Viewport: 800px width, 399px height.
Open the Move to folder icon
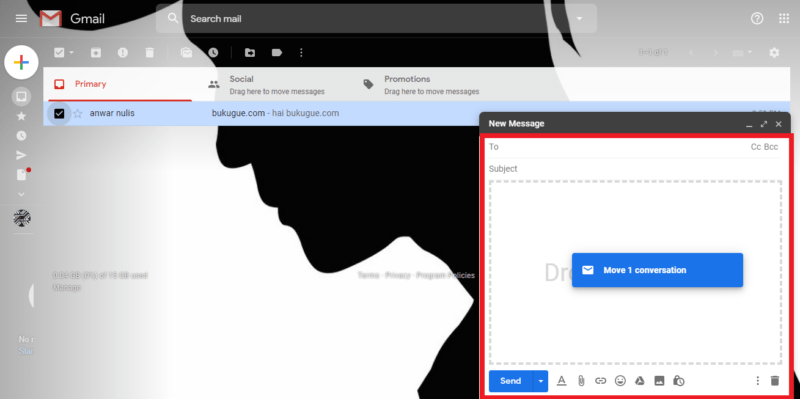249,53
